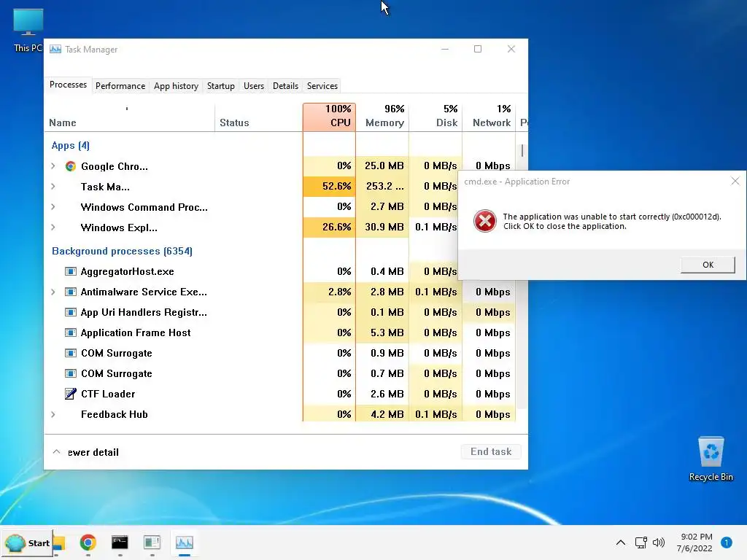Click the red error icon in dialog
This screenshot has height=560, width=747.
click(485, 221)
